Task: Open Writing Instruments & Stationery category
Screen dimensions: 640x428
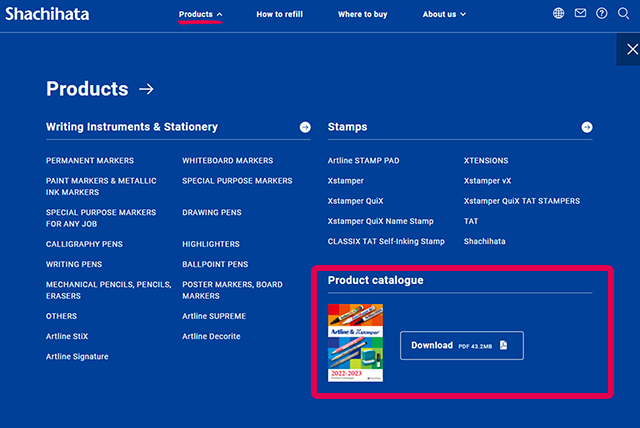Action: tap(132, 127)
